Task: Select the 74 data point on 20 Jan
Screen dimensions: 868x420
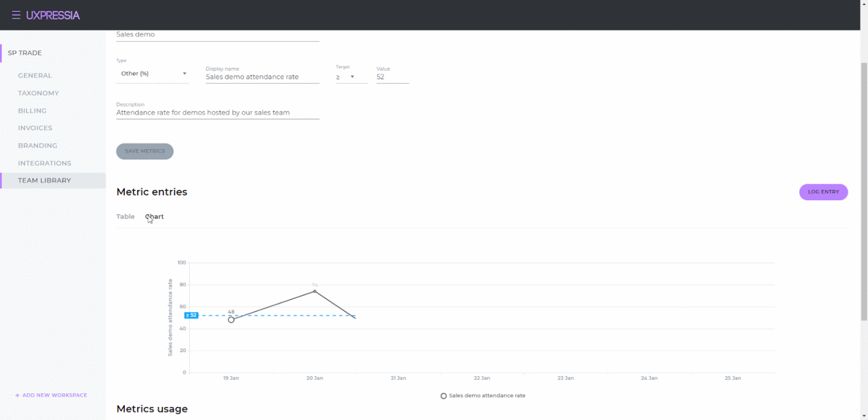Action: (315, 291)
